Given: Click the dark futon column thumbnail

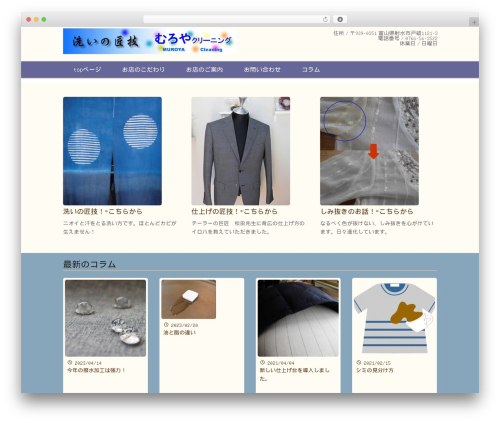Looking at the screenshot, I should click(x=298, y=318).
